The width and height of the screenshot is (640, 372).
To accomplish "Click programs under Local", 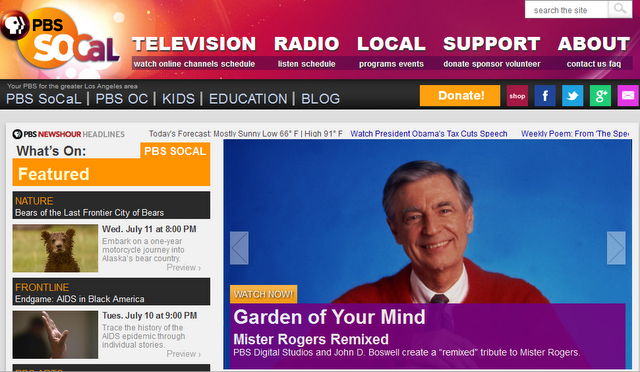I will [x=377, y=64].
